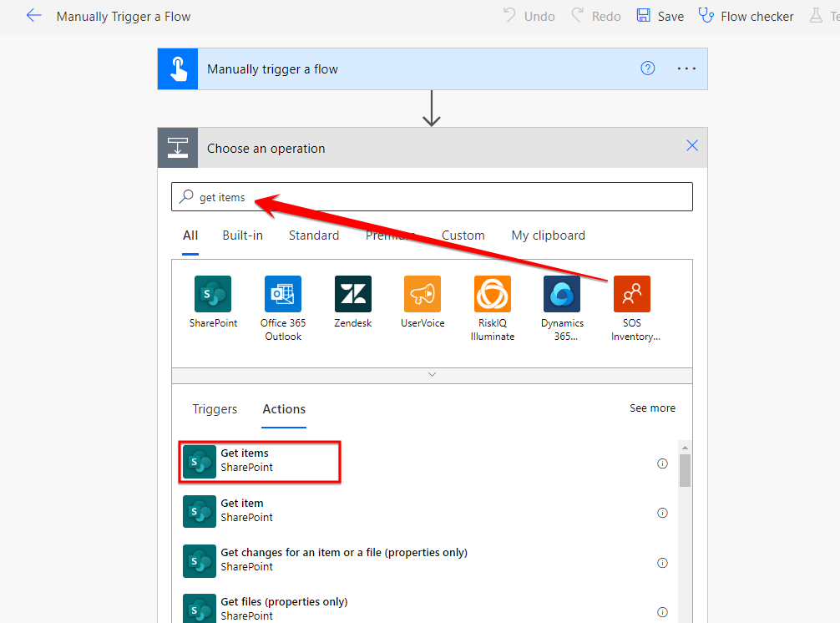840x623 pixels.
Task: Select the UserVoice connector
Action: (423, 302)
